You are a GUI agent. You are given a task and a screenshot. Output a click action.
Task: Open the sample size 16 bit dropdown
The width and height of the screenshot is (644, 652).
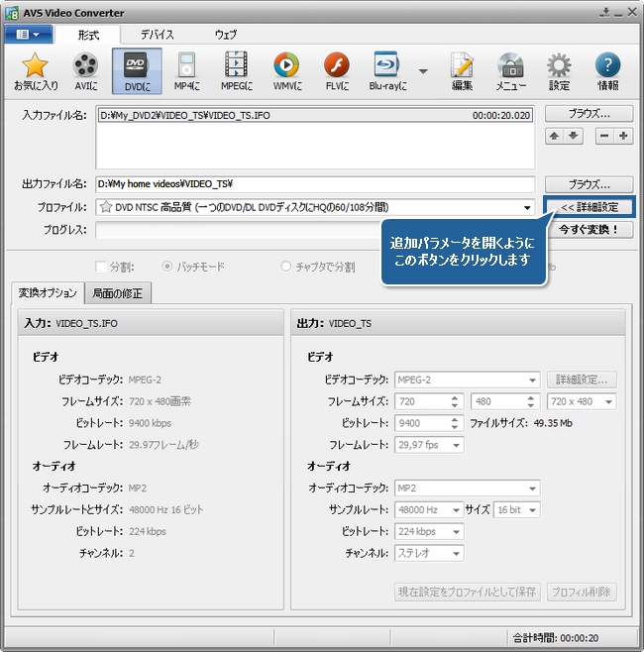pyautogui.click(x=517, y=509)
